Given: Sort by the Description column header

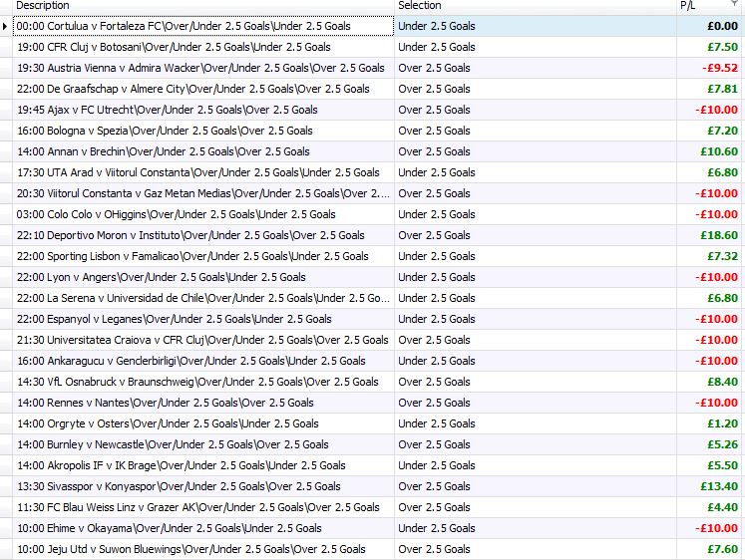Looking at the screenshot, I should point(203,6).
